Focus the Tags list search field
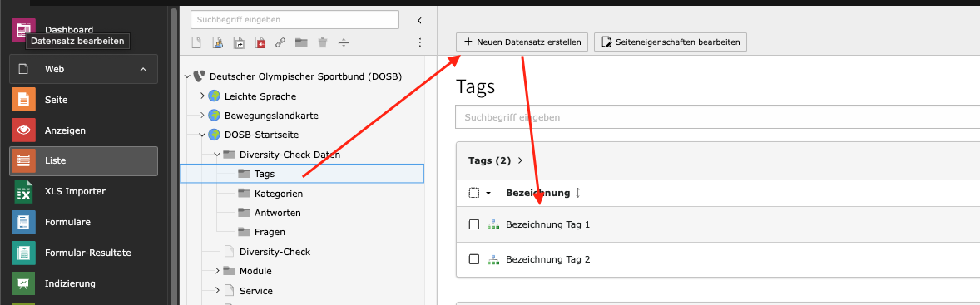This screenshot has width=980, height=305. point(717,116)
